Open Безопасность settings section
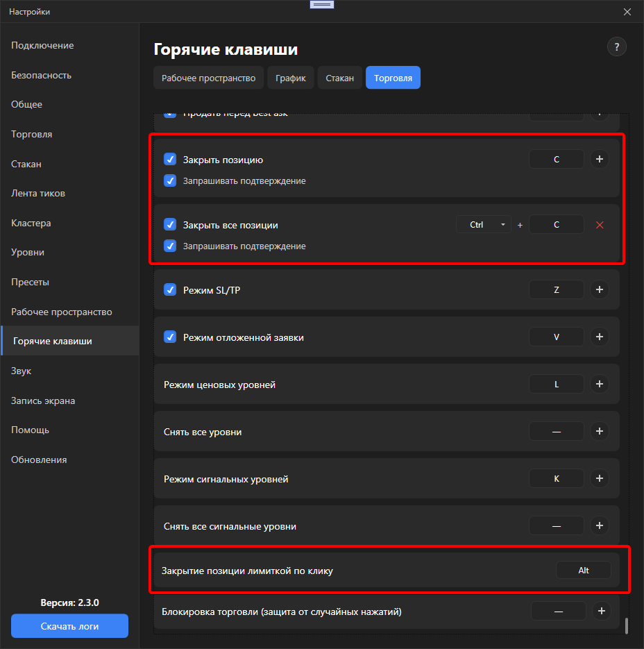Image resolution: width=644 pixels, height=649 pixels. 69,76
